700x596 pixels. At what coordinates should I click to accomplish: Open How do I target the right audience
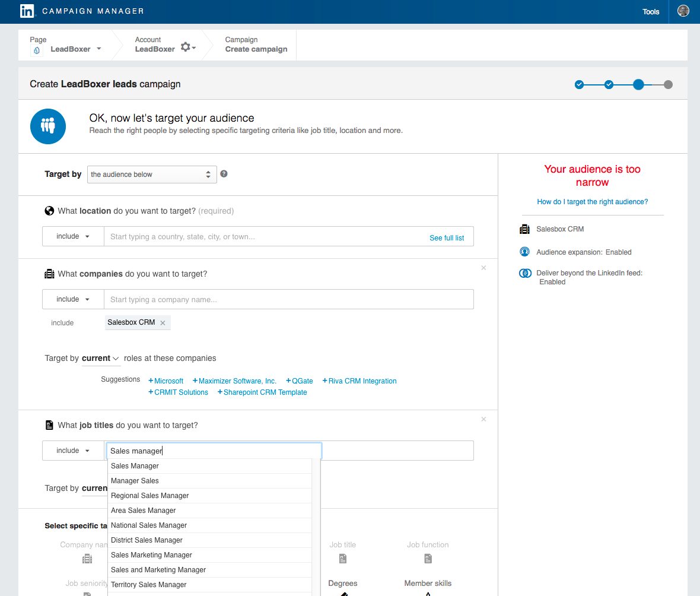593,202
